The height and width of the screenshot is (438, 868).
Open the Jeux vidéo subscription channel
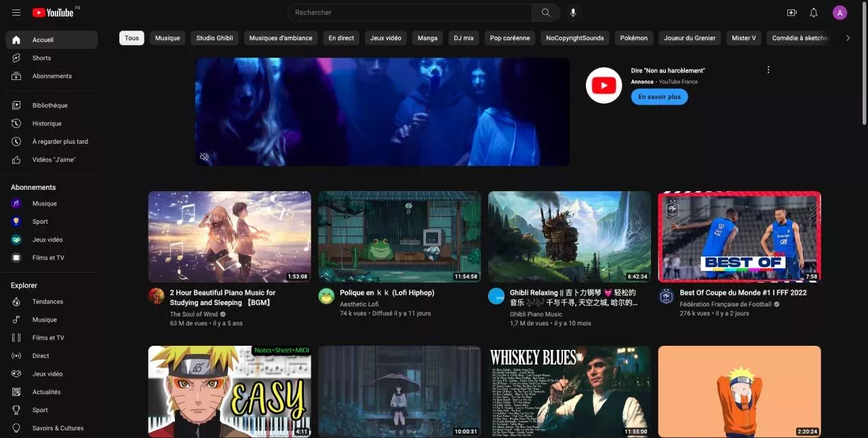tap(52, 239)
